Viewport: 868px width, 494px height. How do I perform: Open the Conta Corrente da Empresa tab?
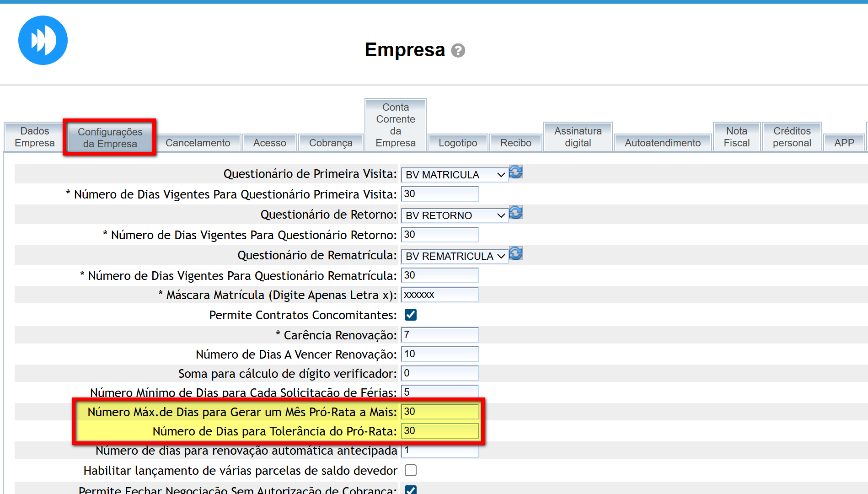point(396,125)
